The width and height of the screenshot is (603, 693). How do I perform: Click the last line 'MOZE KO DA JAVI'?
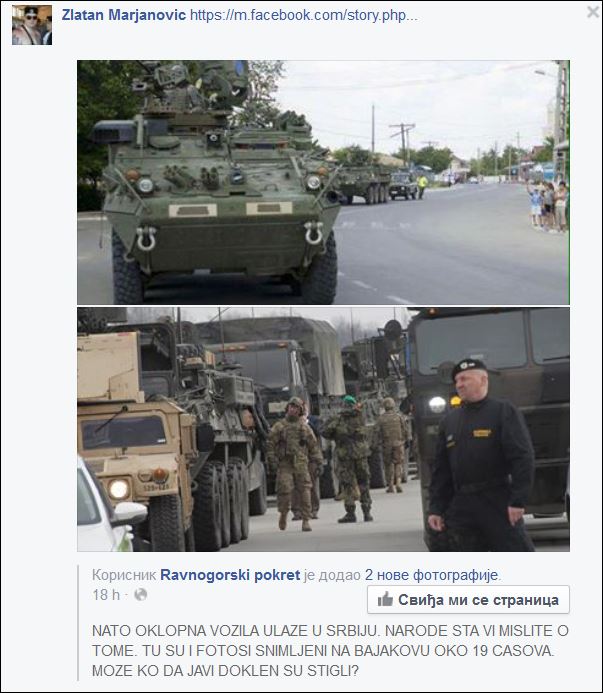(x=225, y=671)
